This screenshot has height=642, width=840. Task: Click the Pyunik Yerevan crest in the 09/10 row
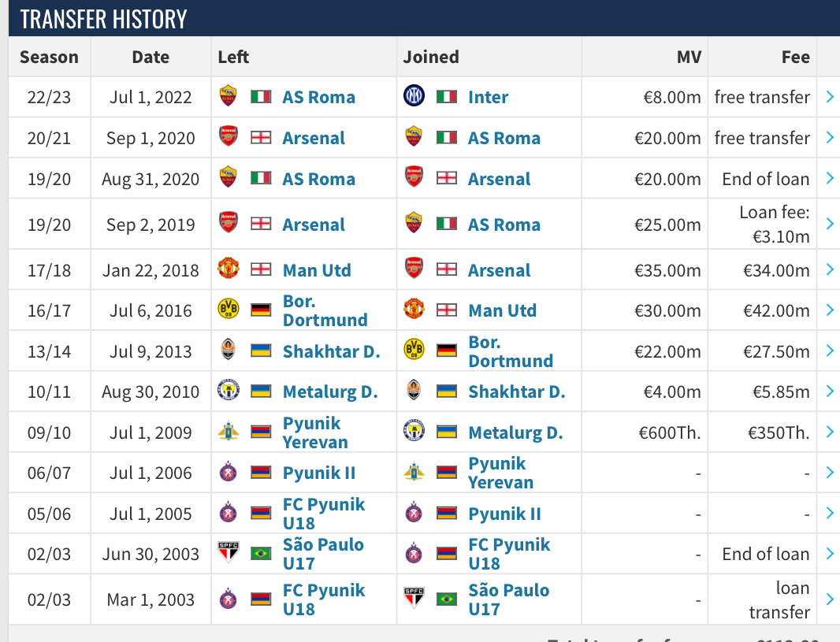click(x=229, y=431)
